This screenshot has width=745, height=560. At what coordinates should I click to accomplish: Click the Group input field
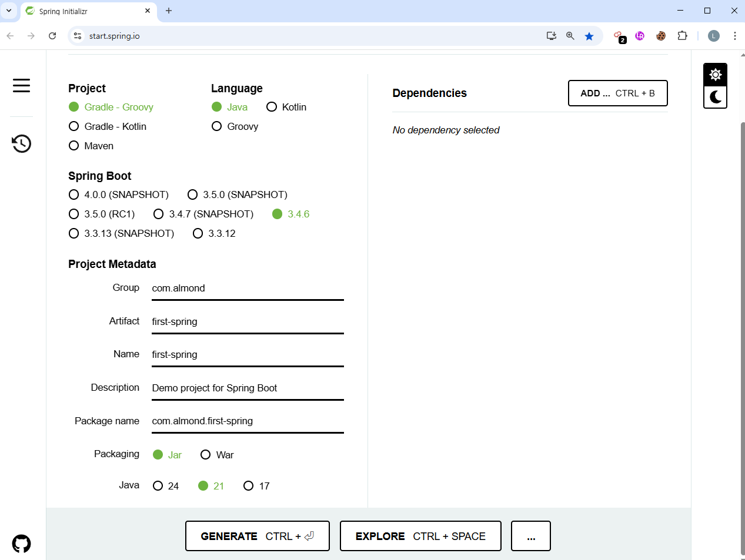pos(248,289)
